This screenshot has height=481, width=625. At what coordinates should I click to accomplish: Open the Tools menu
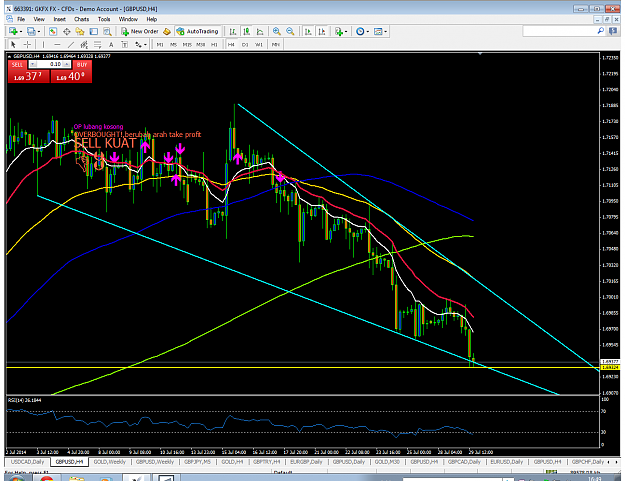coord(104,19)
